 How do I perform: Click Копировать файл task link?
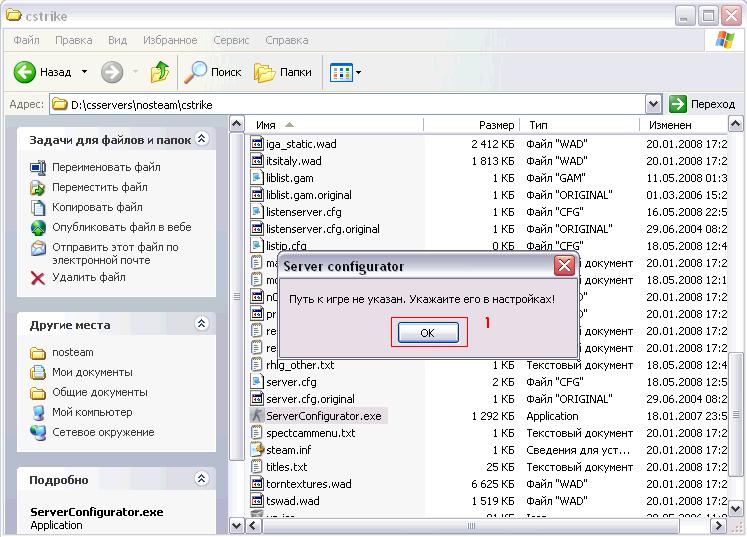pos(97,207)
